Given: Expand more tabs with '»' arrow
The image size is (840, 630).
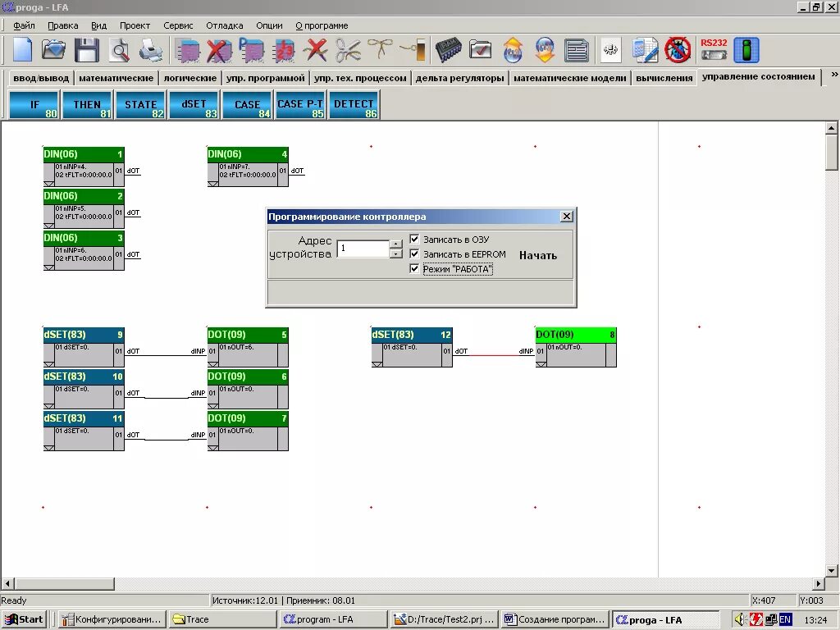Looking at the screenshot, I should click(834, 75).
